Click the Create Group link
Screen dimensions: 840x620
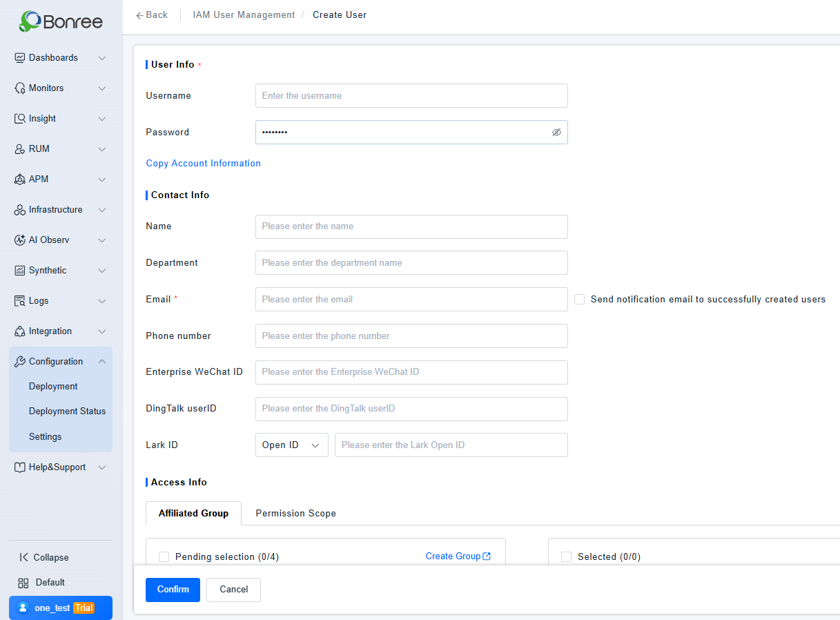tap(453, 556)
